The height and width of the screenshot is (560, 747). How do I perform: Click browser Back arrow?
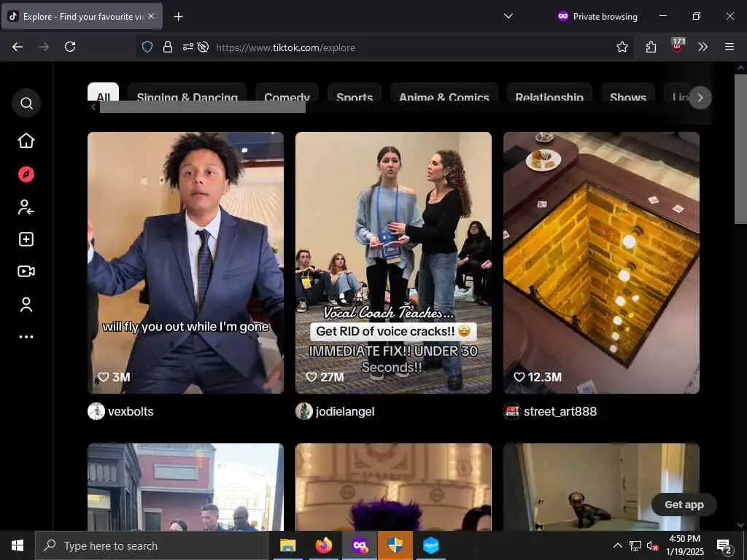(x=18, y=47)
